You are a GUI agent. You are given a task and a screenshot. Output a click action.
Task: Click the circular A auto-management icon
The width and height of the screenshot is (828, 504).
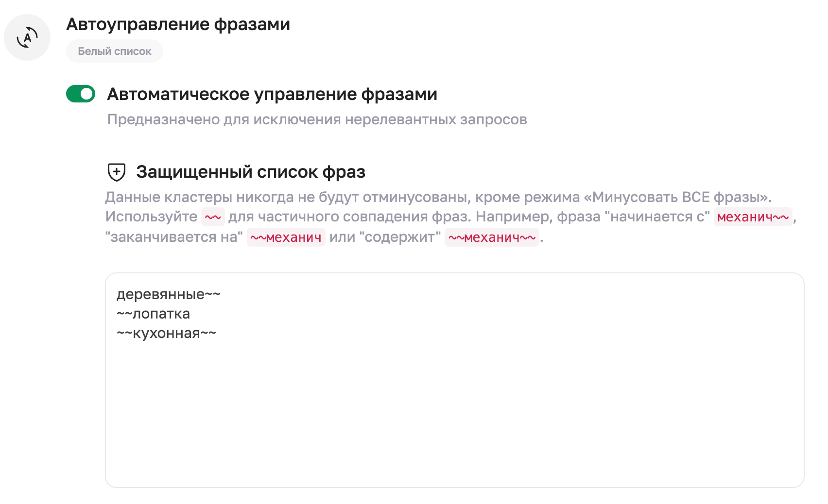27,37
